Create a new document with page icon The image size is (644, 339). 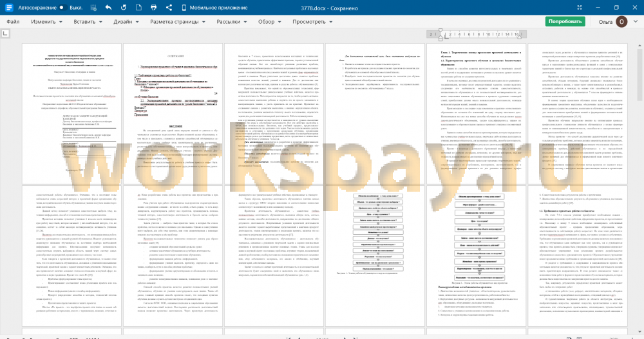(x=138, y=7)
